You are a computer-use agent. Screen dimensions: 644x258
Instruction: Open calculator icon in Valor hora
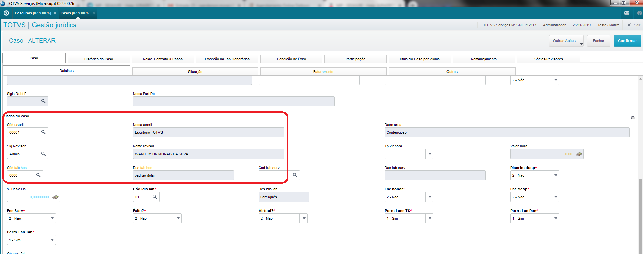coord(579,154)
